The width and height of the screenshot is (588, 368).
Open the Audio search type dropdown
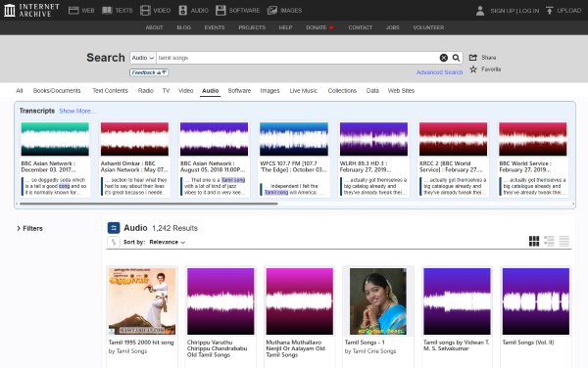(143, 58)
